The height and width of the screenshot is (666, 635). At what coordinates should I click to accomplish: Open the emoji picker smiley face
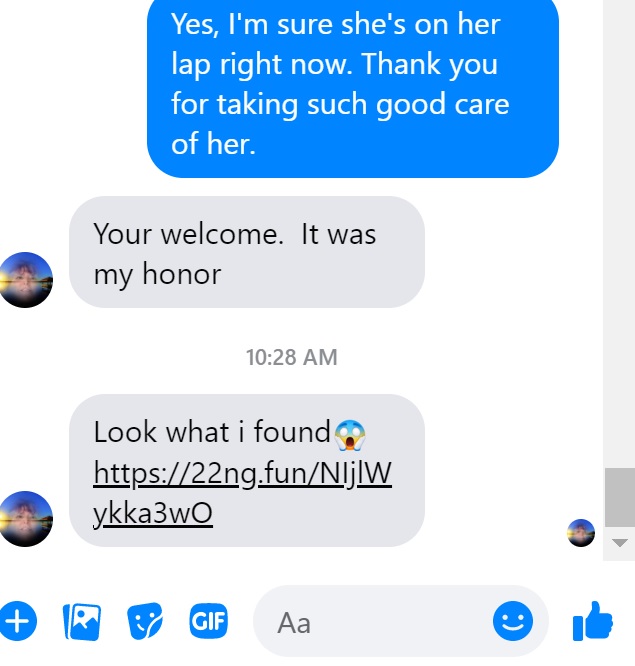tap(513, 621)
